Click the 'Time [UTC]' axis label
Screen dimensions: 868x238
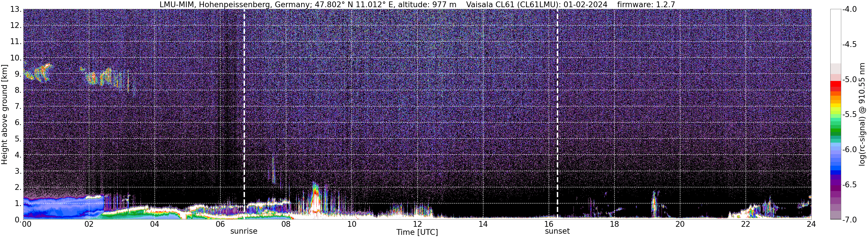(x=417, y=232)
